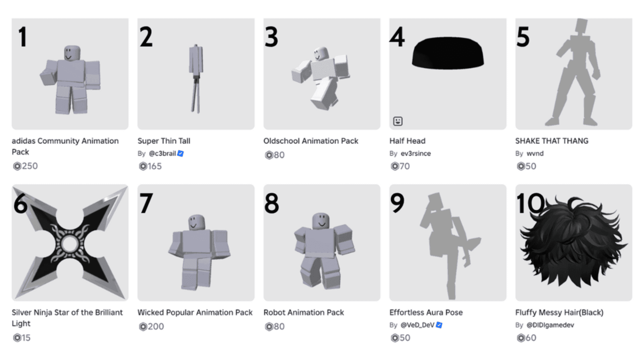This screenshot has height=362, width=644.
Task: Click the Silver Ninja Star item image
Action: pyautogui.click(x=70, y=243)
